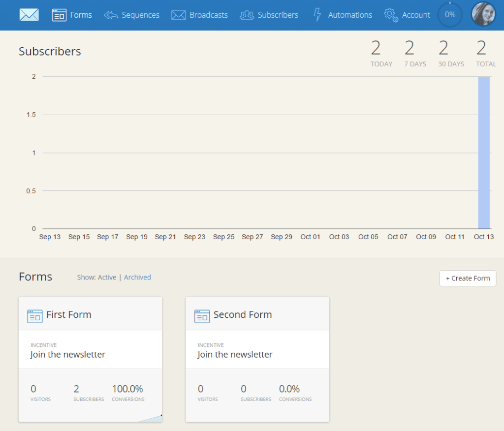Click the Oct 13 axis label

point(484,237)
